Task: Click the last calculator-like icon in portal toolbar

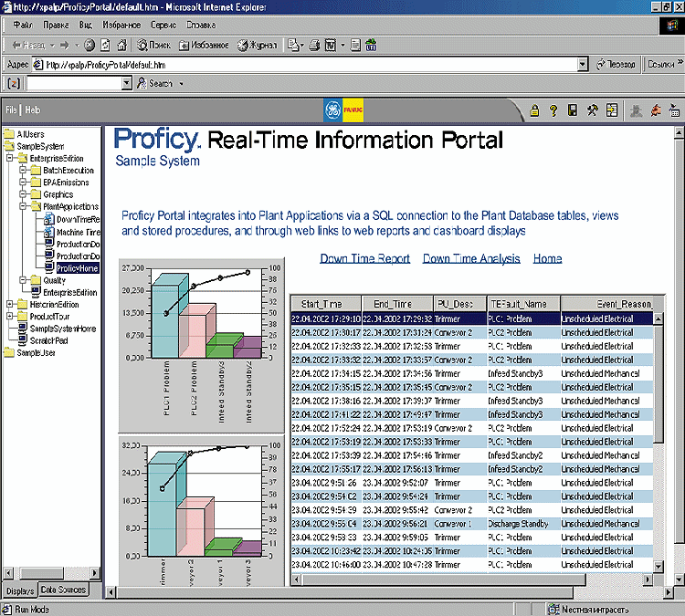Action: pos(675,110)
